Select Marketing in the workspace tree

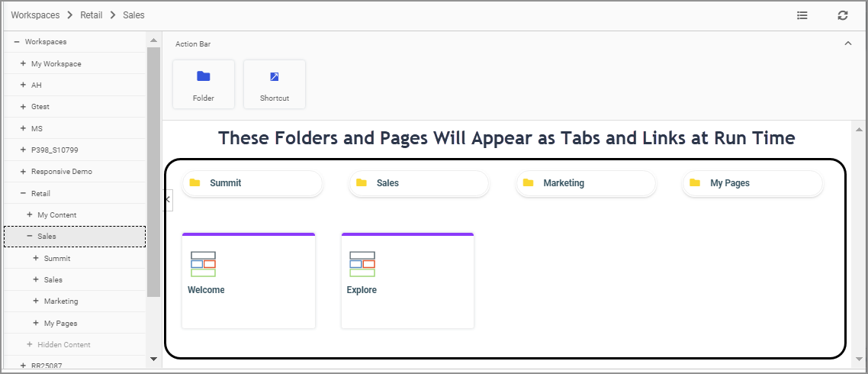(x=61, y=301)
